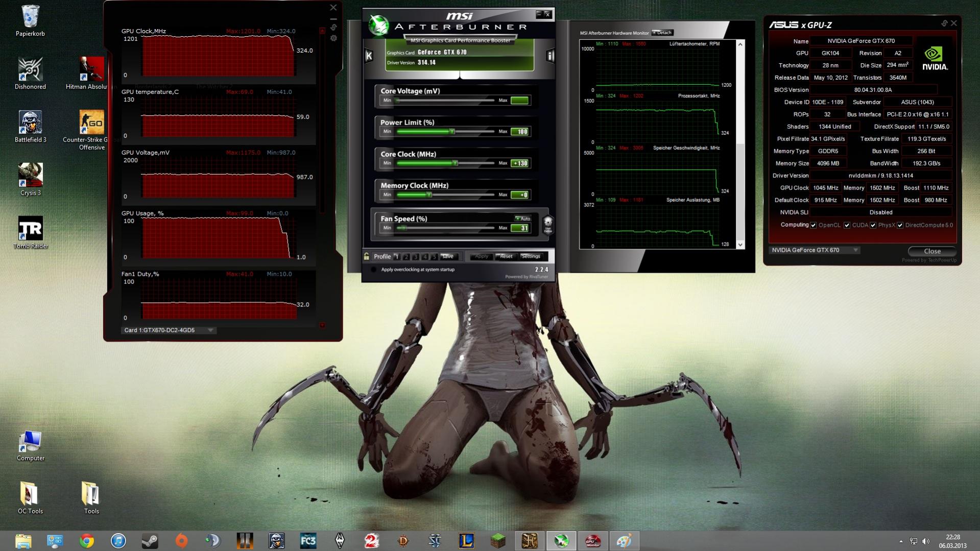This screenshot has width=980, height=551.
Task: Expand the Card 1:GTX670-DC2-4GD5 dropdown
Action: pyautogui.click(x=168, y=330)
